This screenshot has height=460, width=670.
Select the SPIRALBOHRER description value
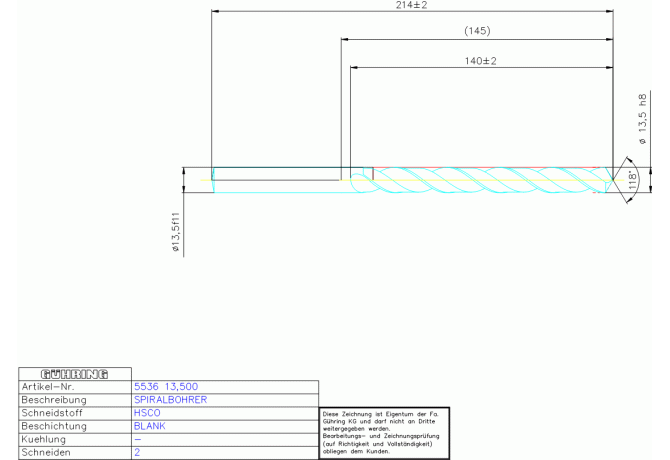tap(170, 398)
